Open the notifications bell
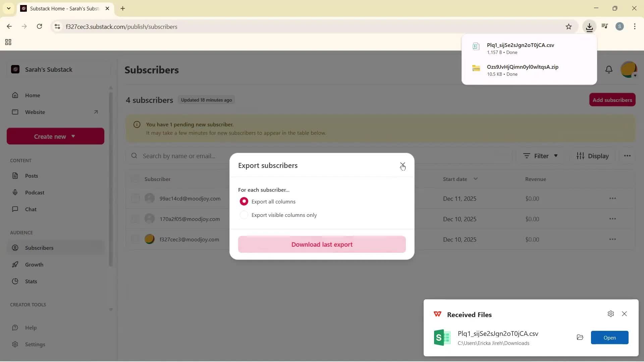The width and height of the screenshot is (644, 362). (609, 69)
